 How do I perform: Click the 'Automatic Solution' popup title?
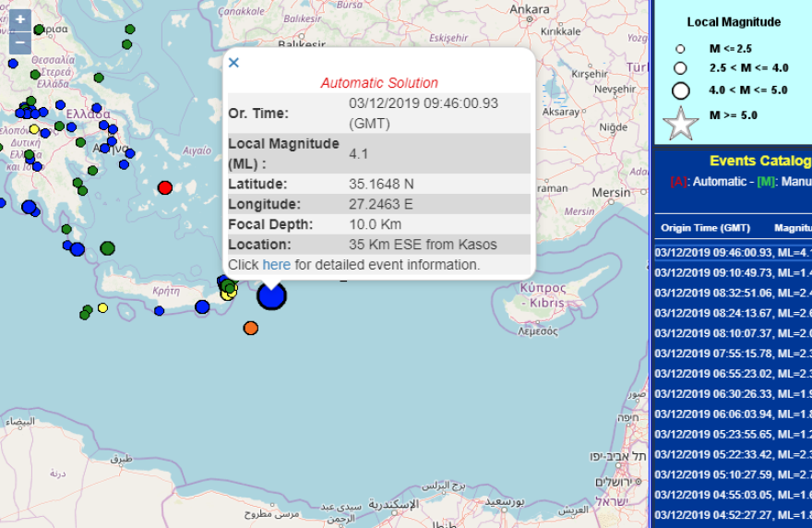pos(379,83)
